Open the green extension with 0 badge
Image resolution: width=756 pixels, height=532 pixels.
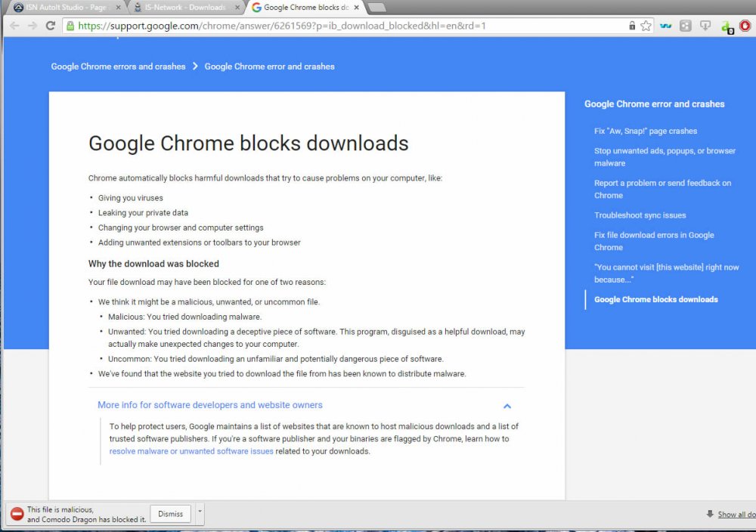727,27
